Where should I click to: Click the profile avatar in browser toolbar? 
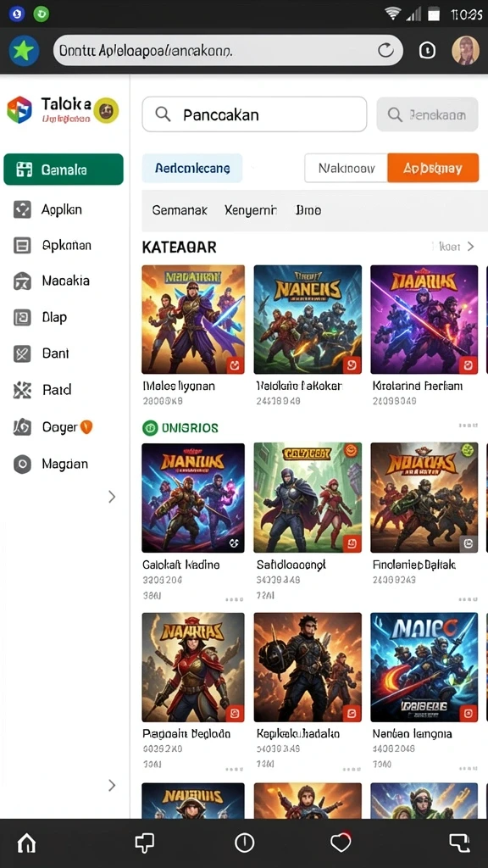click(465, 50)
